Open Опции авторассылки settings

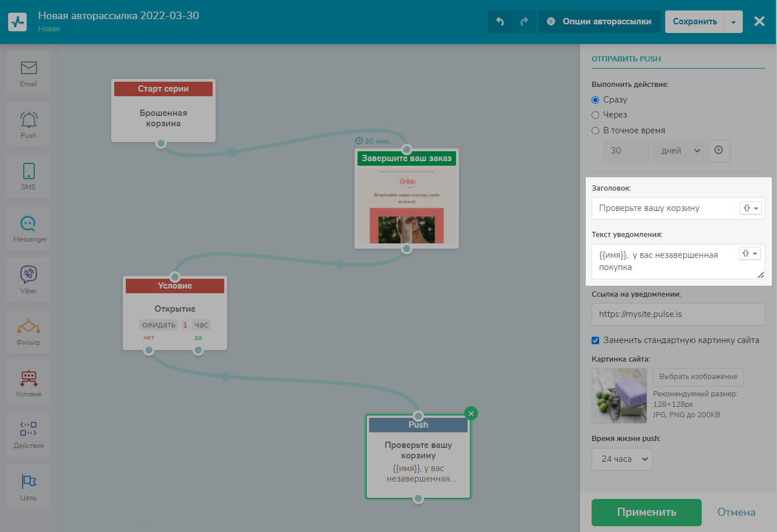pyautogui.click(x=599, y=21)
